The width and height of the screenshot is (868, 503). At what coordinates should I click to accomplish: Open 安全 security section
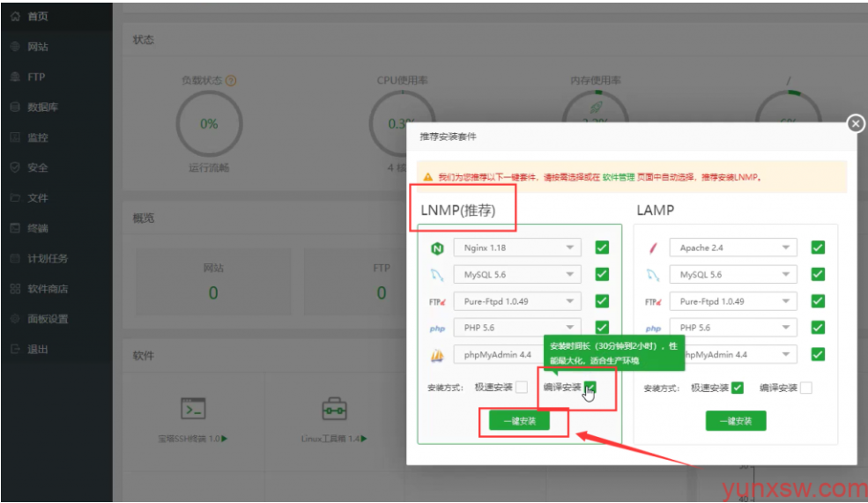pyautogui.click(x=56, y=167)
